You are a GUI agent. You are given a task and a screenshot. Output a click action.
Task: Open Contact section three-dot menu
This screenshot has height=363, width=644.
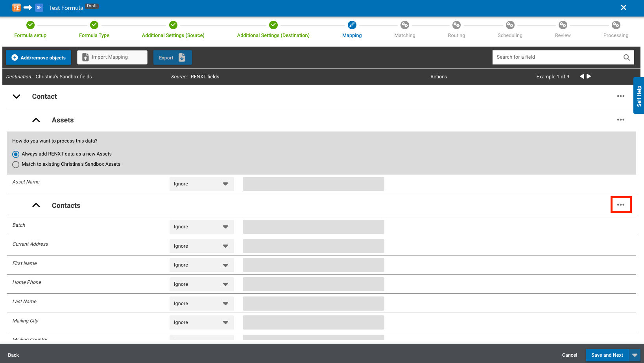click(620, 96)
